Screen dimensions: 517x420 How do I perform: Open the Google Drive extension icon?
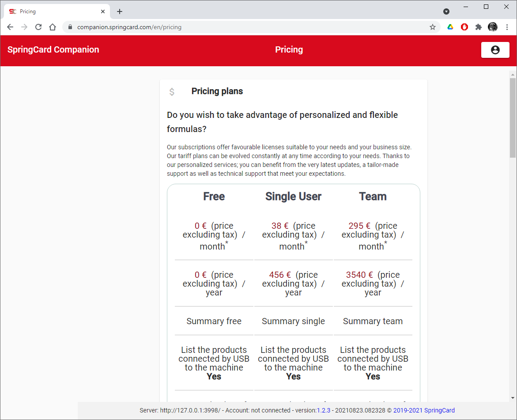(x=450, y=27)
